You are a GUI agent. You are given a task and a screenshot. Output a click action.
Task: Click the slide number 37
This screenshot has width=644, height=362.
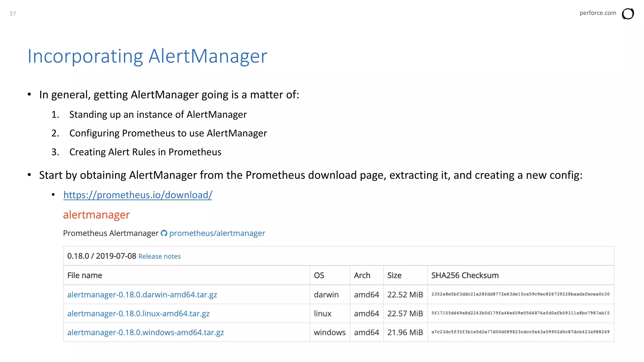click(13, 14)
